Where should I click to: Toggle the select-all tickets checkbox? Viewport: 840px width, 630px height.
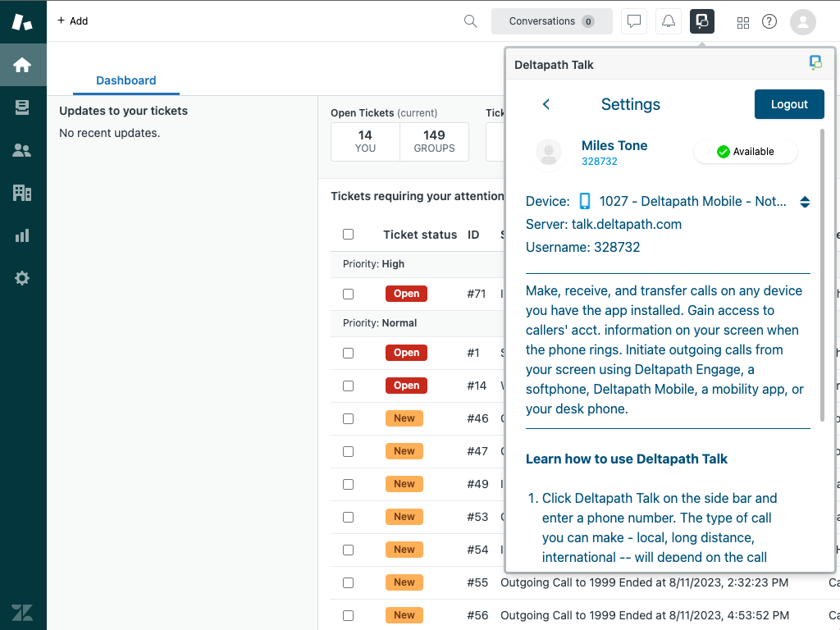(x=348, y=235)
